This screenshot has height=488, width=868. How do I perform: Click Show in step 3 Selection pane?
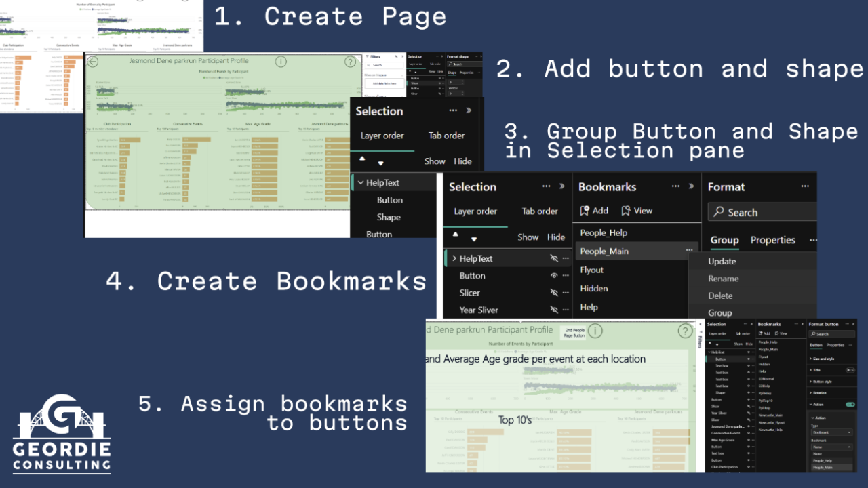click(435, 161)
